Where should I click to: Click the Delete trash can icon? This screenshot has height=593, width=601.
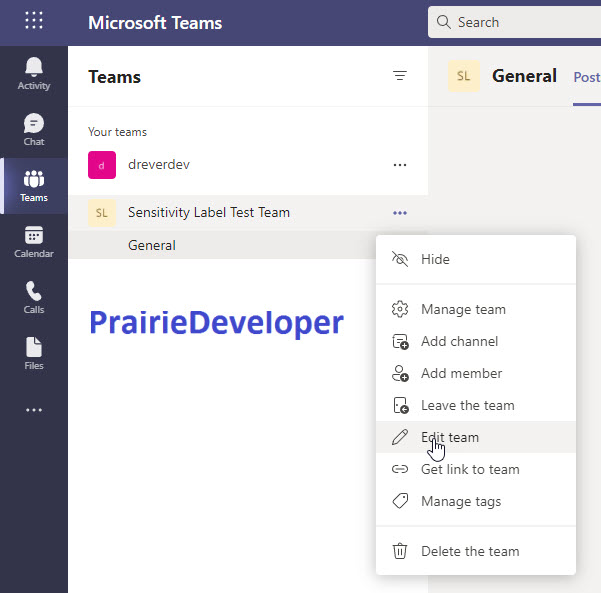point(399,551)
